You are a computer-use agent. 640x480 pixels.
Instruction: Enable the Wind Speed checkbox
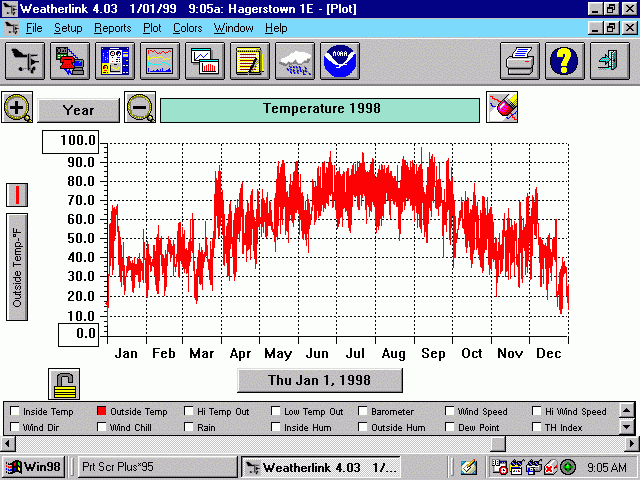pyautogui.click(x=449, y=411)
